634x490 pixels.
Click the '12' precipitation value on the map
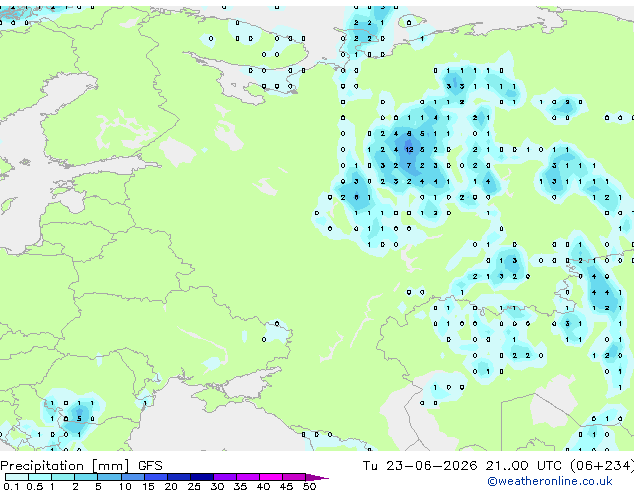pos(409,150)
